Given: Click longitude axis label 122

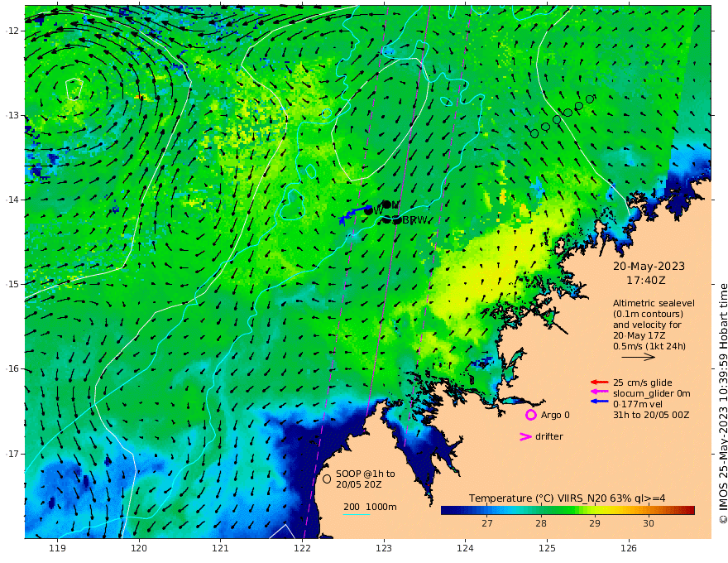Looking at the screenshot, I should 302,549.
